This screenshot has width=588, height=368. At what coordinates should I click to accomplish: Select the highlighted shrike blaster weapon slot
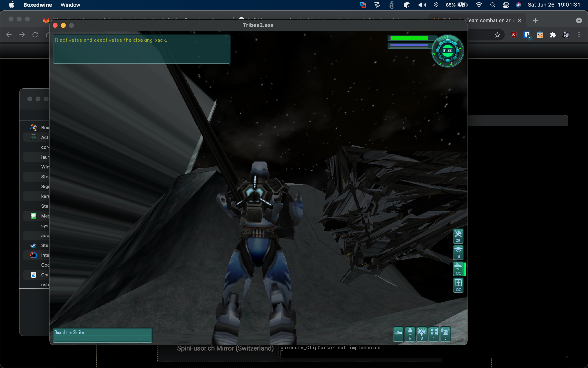pyautogui.click(x=458, y=269)
